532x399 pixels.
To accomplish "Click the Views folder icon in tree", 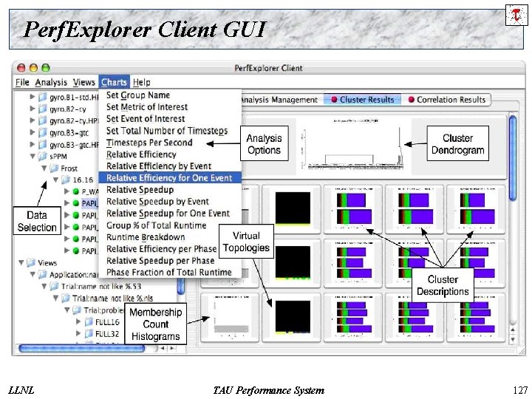I will pos(31,262).
